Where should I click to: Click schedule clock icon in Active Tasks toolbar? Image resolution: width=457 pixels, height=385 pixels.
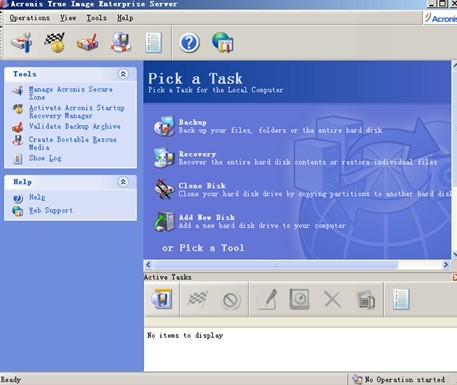(299, 299)
